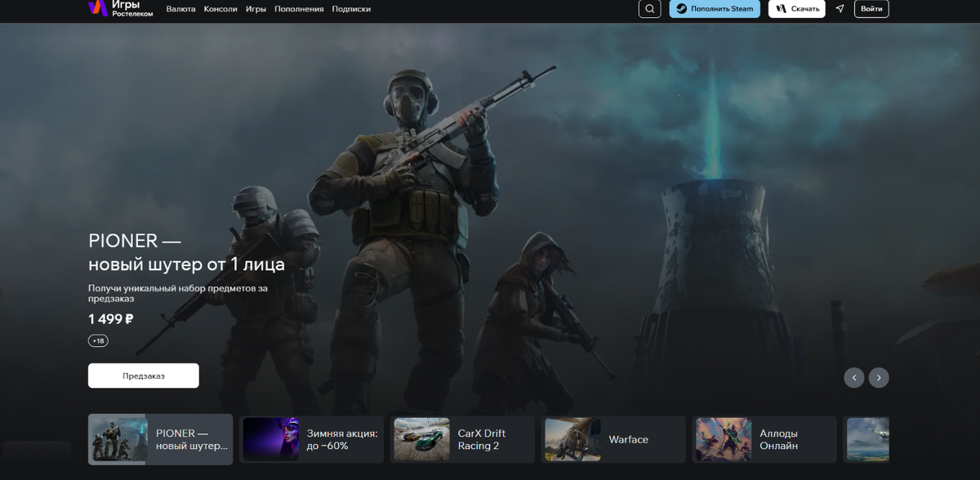The image size is (980, 480).
Task: Select the Зимняя акция до −60% card
Action: pos(311,439)
